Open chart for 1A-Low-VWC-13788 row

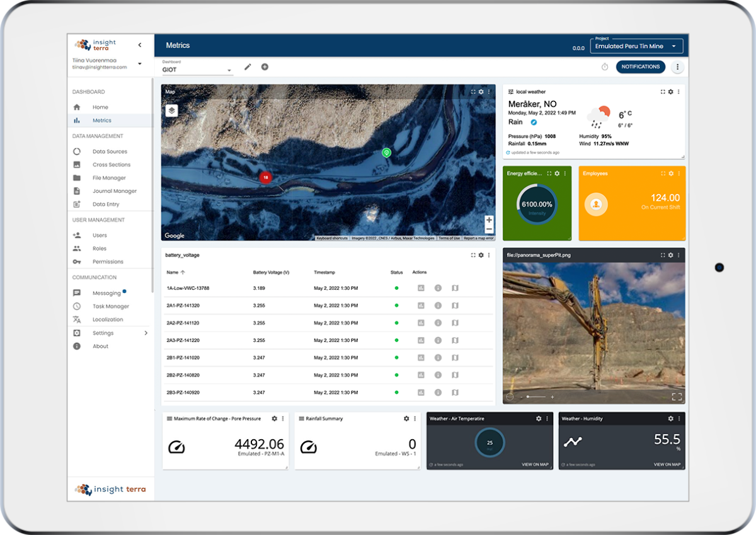[x=421, y=288]
